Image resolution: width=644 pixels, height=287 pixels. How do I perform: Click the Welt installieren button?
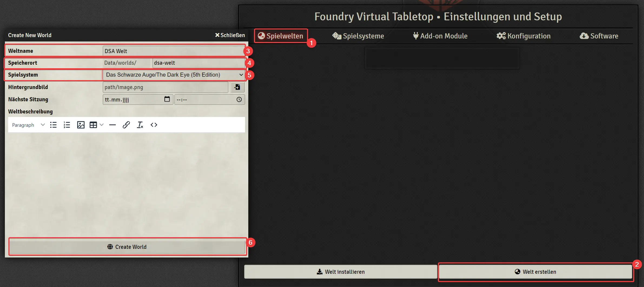[341, 272]
